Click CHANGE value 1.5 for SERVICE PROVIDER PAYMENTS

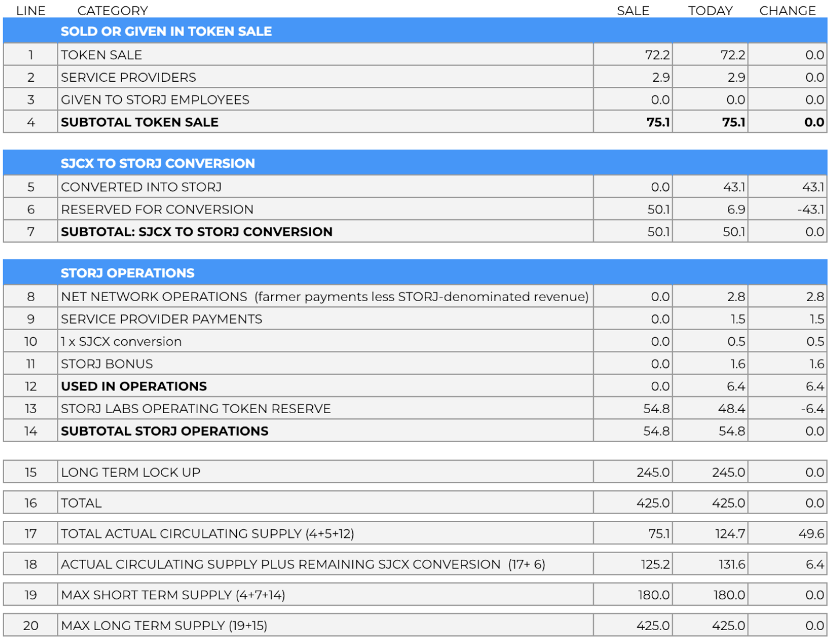pos(817,319)
